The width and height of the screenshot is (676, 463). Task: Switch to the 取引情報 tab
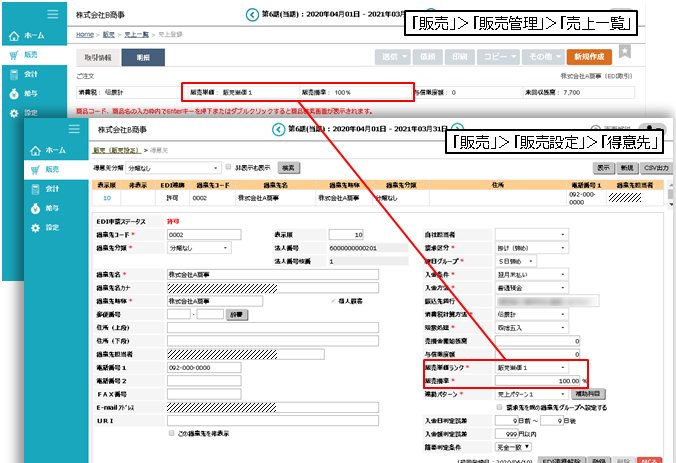pyautogui.click(x=98, y=58)
